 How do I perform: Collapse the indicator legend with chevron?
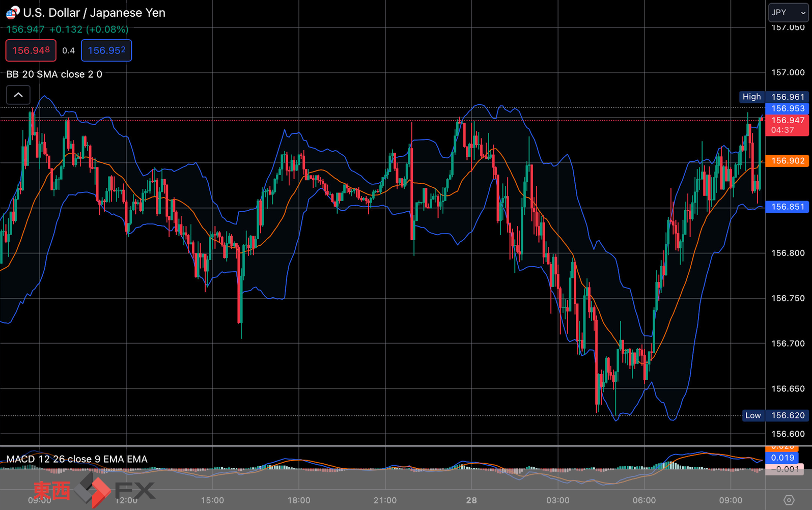[18, 95]
